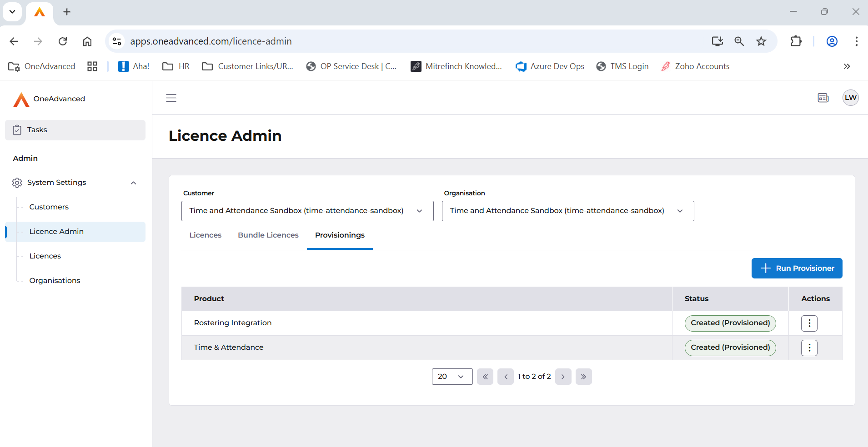Viewport: 868px width, 447px height.
Task: Open the Chrome three-dot menu
Action: pyautogui.click(x=857, y=41)
